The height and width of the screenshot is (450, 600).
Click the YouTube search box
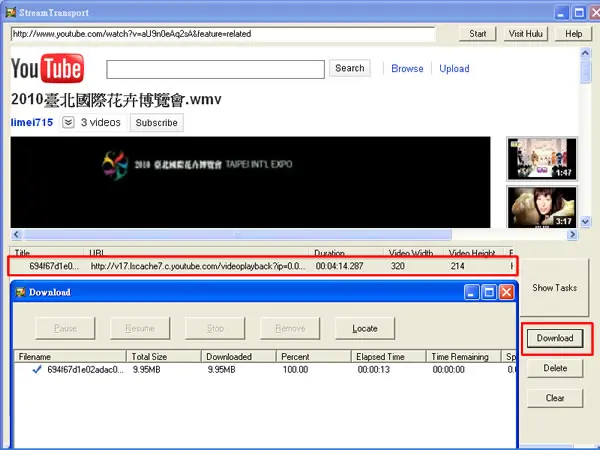(x=215, y=69)
